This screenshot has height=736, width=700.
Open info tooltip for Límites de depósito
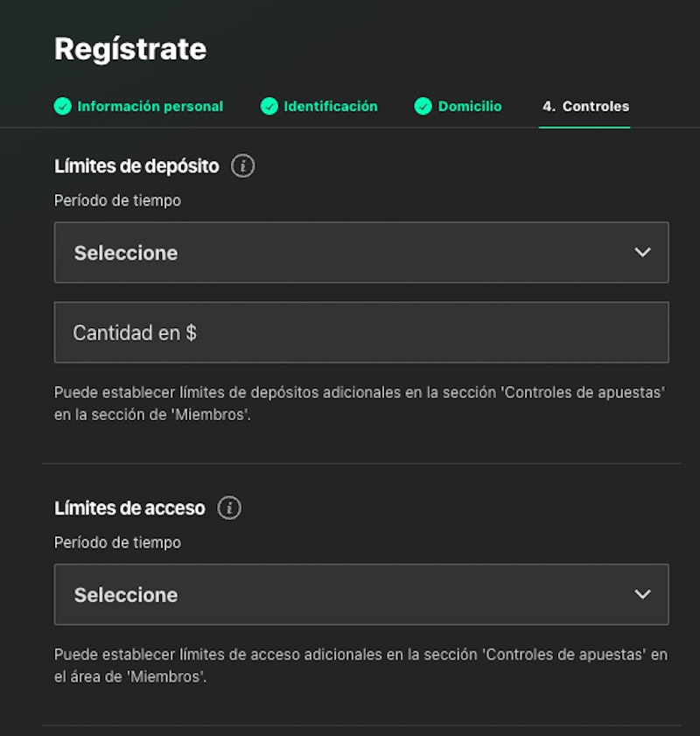(242, 165)
